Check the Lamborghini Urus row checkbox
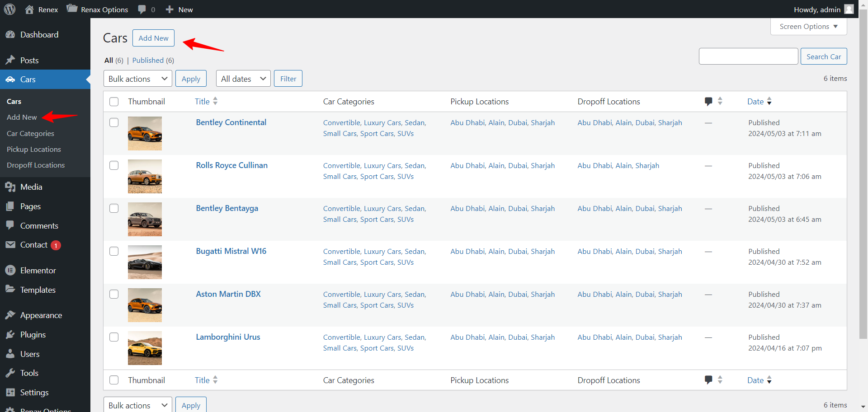Viewport: 868px width, 412px height. click(114, 337)
